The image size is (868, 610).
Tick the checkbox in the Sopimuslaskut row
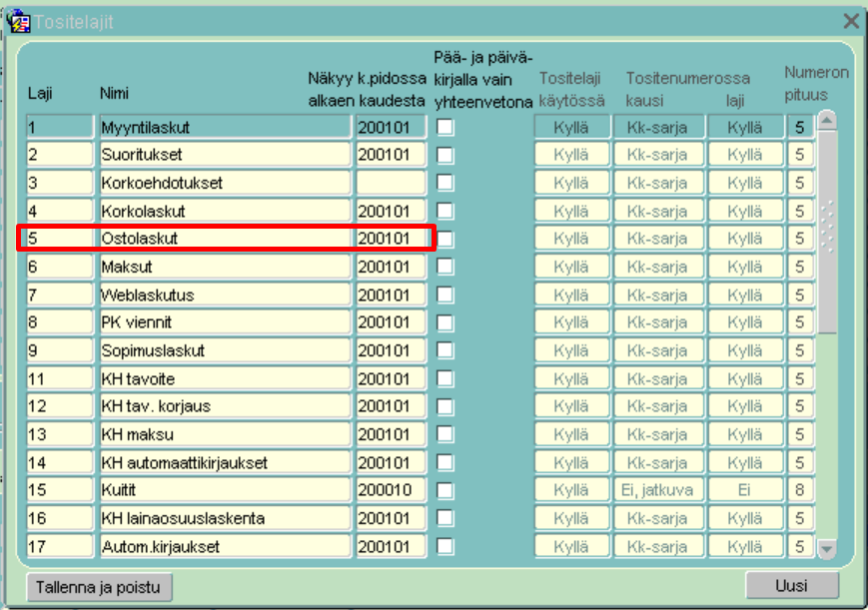[x=445, y=350]
